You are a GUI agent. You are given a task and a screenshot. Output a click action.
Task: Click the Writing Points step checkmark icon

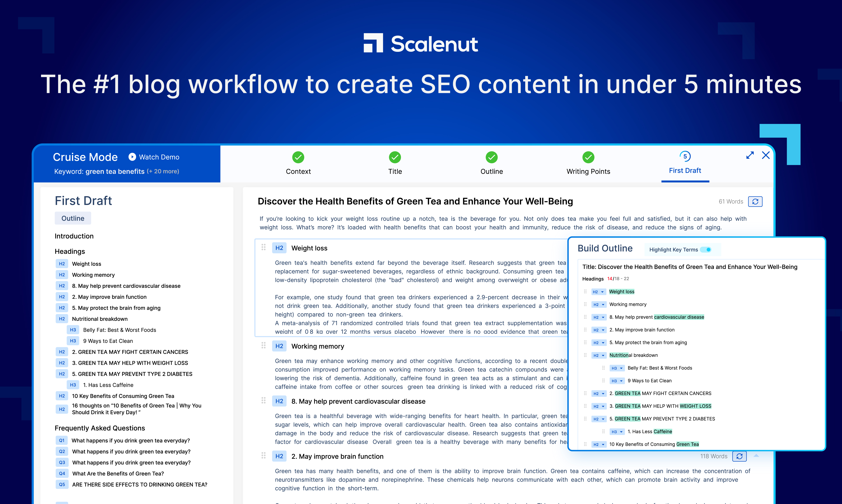click(588, 157)
